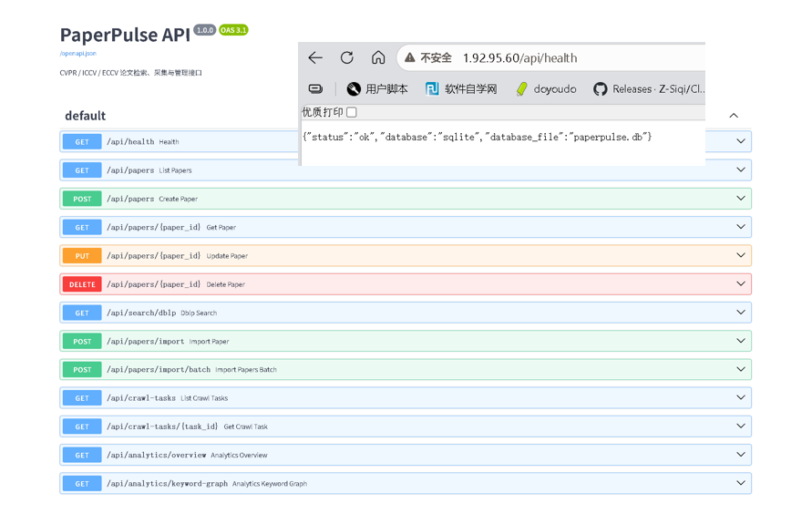Click the Delete Paper summary text

point(226,284)
